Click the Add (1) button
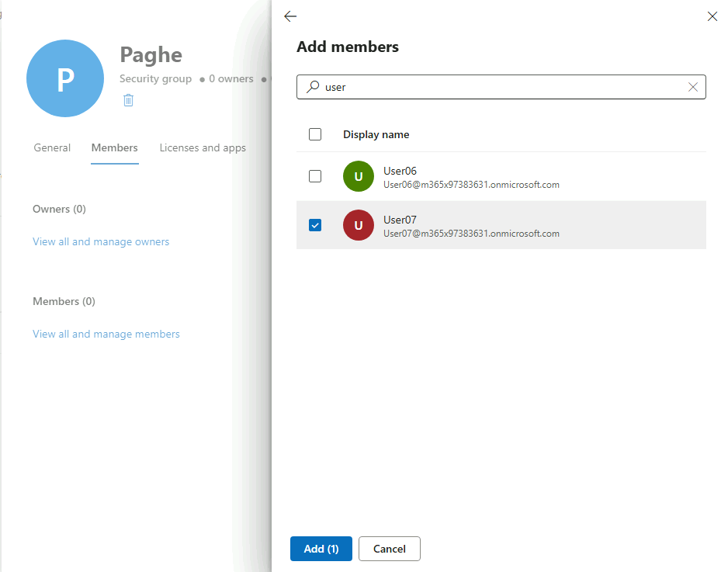Screen dimensions: 728x572 pos(321,549)
